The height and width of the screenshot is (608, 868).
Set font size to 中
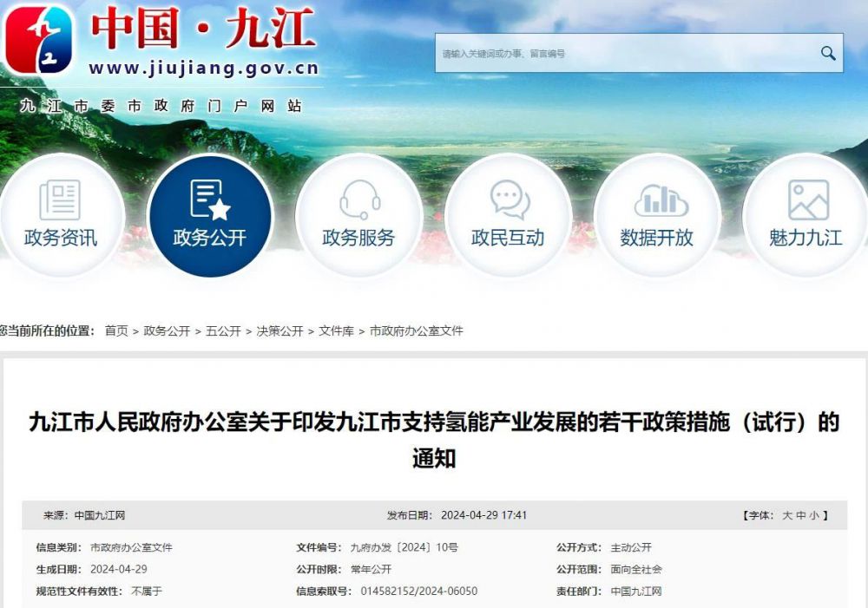[x=800, y=515]
